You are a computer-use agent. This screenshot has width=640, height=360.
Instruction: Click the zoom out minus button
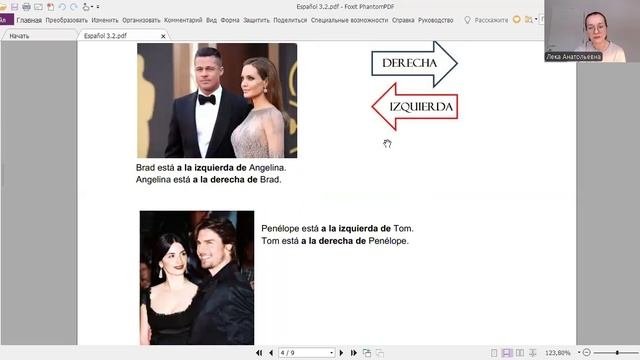pos(587,352)
